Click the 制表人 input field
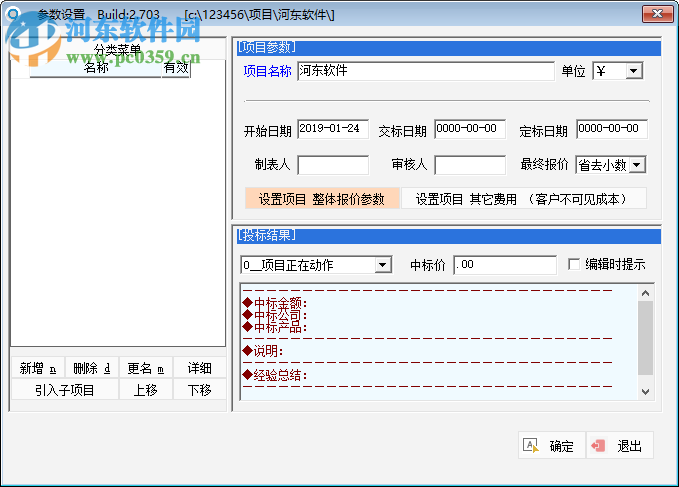This screenshot has height=487, width=679. tap(333, 165)
